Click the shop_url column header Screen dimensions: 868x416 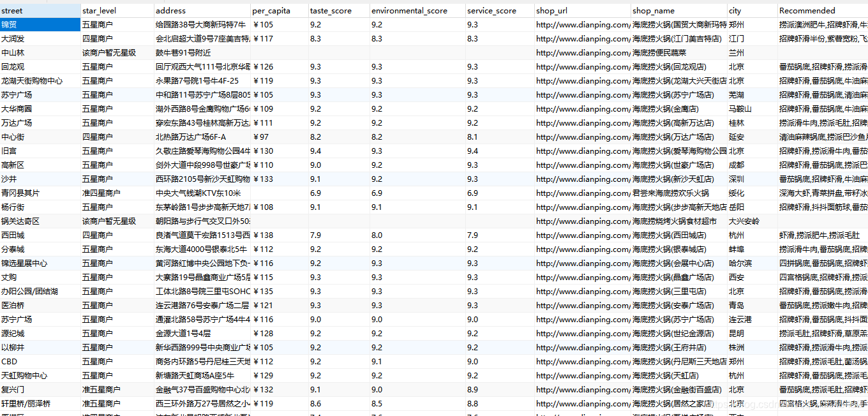click(583, 10)
